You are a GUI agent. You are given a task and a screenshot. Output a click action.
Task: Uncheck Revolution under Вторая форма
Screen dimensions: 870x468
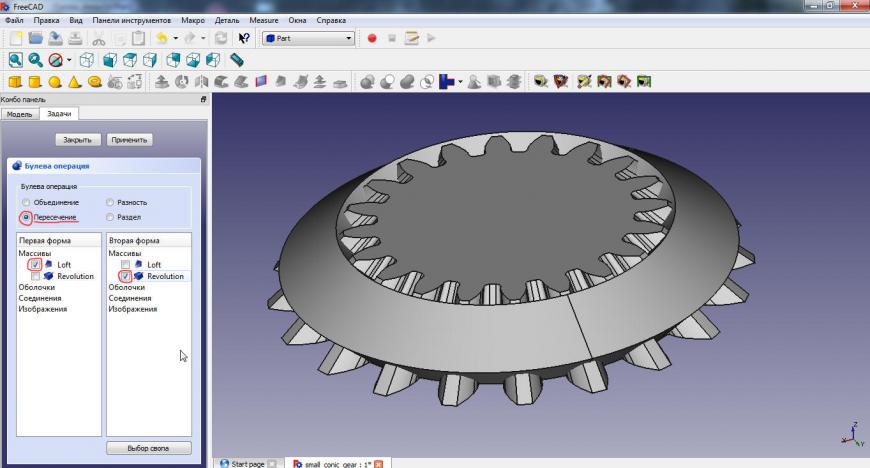125,276
